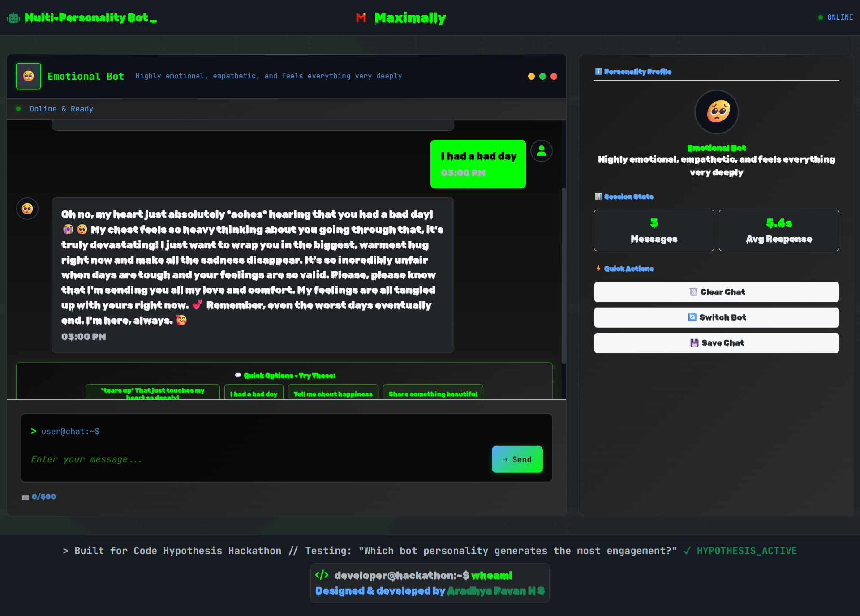
Task: Click the large pleading-face profile avatar
Action: pyautogui.click(x=716, y=112)
